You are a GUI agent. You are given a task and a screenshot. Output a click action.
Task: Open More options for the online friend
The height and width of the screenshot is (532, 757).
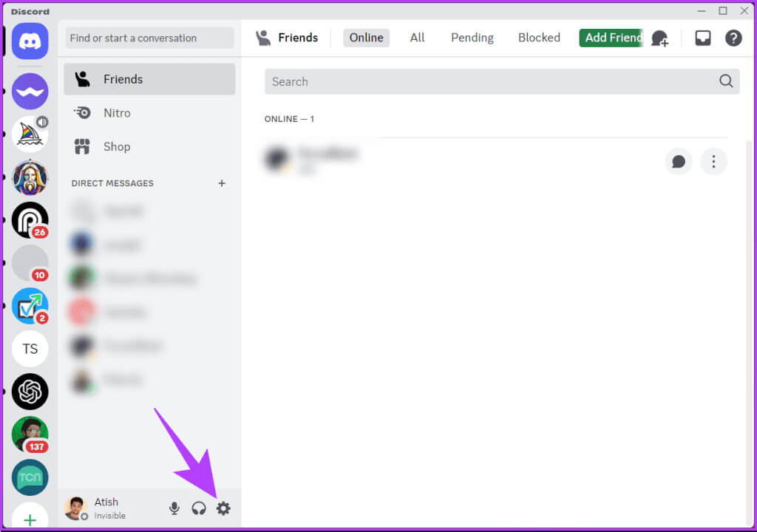click(x=713, y=161)
